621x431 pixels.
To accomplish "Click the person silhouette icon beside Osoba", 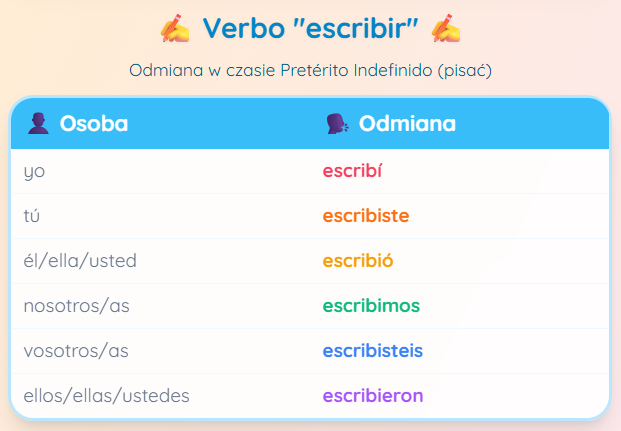I will click(x=38, y=123).
